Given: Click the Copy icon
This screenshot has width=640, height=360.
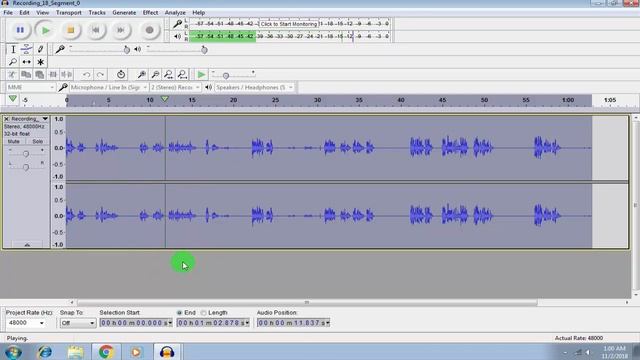Looking at the screenshot, I should [x=26, y=75].
